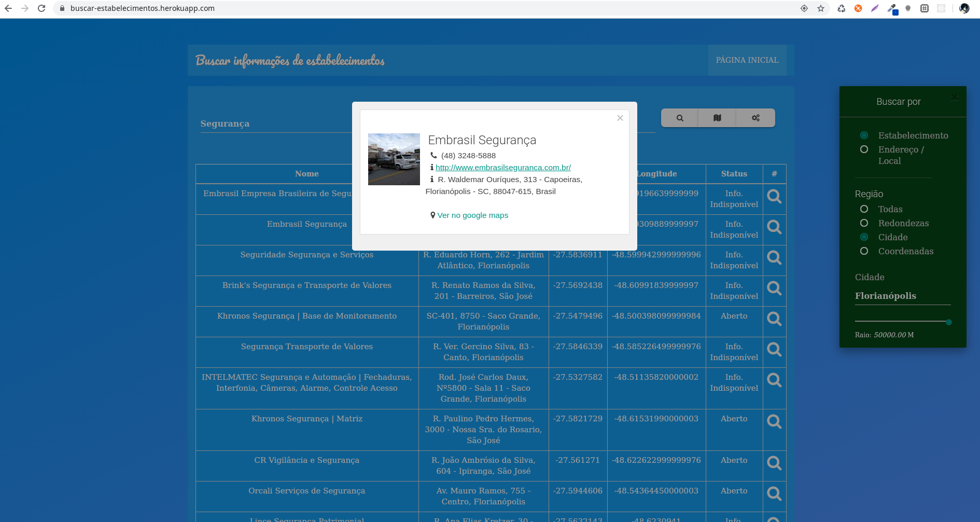The image size is (980, 522).
Task: Select Cidade region option
Action: [864, 237]
